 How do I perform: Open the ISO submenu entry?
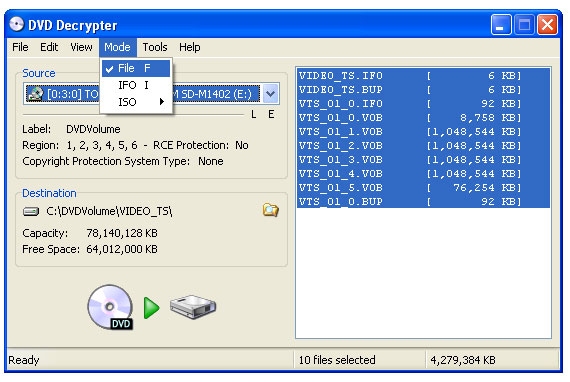[x=136, y=102]
